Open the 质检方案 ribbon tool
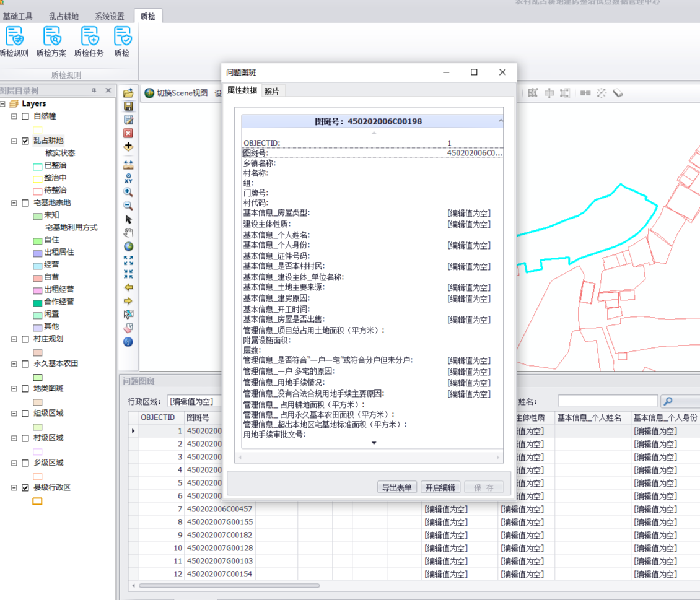The height and width of the screenshot is (600, 700). (51, 41)
